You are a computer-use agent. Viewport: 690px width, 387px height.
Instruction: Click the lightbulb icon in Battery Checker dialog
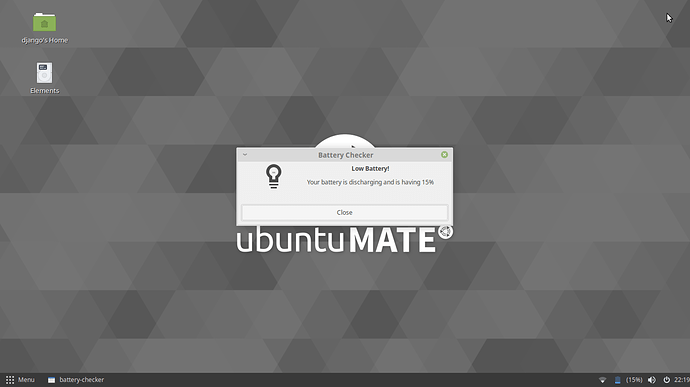273,177
